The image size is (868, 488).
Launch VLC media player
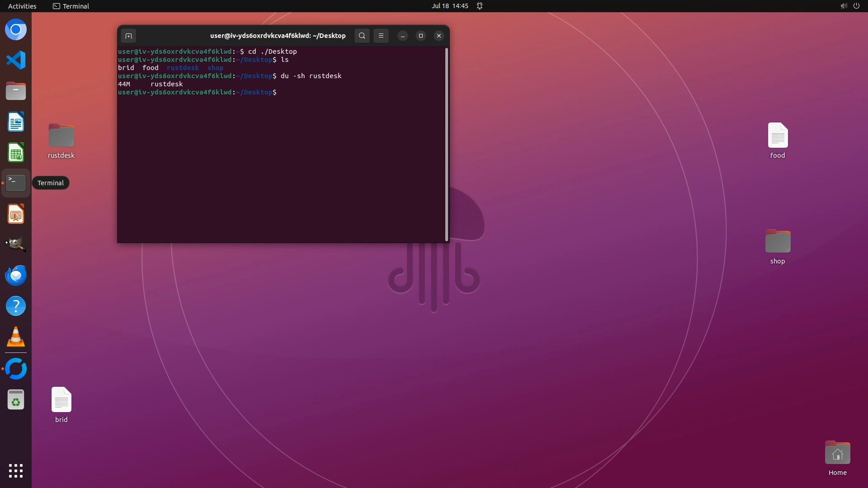tap(16, 337)
